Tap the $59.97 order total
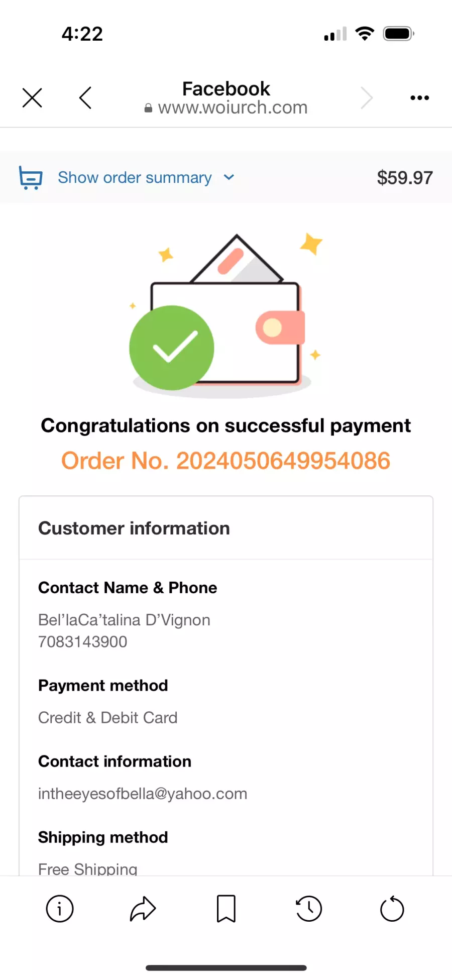This screenshot has width=452, height=980. (405, 177)
